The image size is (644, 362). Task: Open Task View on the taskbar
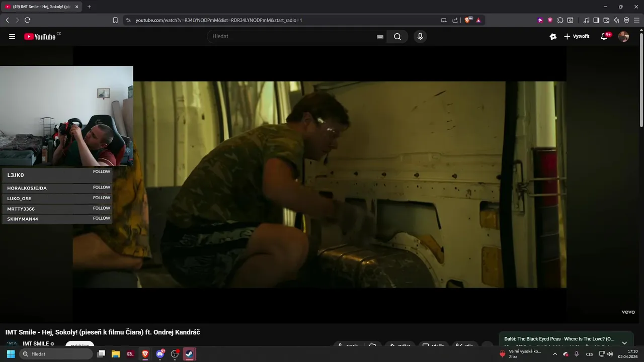point(101,354)
